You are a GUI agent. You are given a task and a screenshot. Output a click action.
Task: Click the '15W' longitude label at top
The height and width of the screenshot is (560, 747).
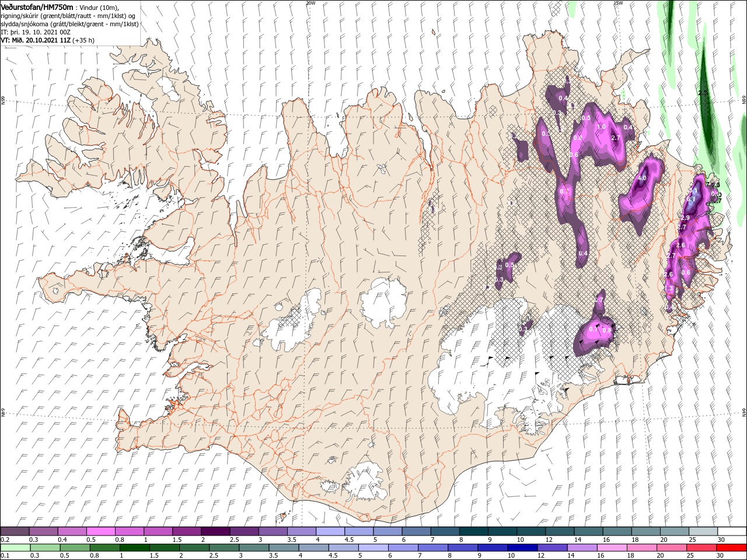(x=618, y=3)
